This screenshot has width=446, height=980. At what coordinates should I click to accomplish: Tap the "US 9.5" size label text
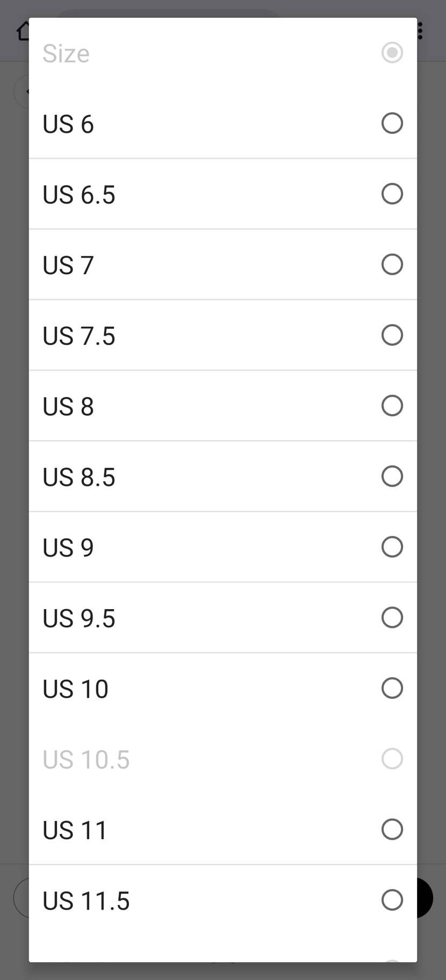point(79,618)
